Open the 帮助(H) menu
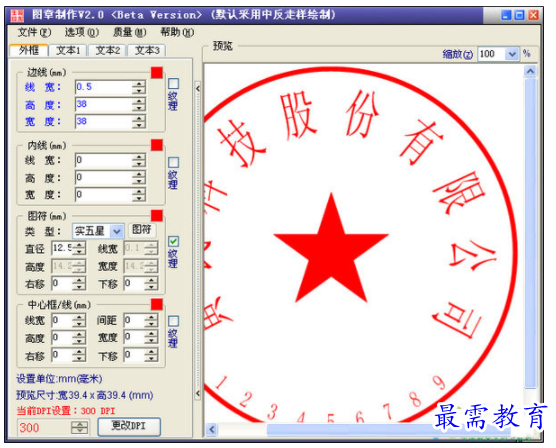Viewport: 556px width, 448px height. click(x=177, y=33)
